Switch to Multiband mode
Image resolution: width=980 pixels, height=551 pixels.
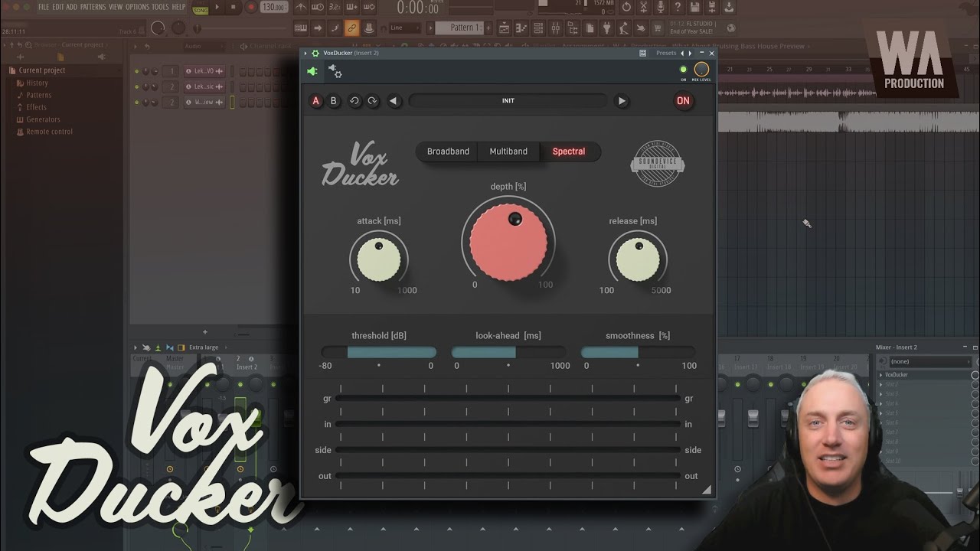pos(508,152)
